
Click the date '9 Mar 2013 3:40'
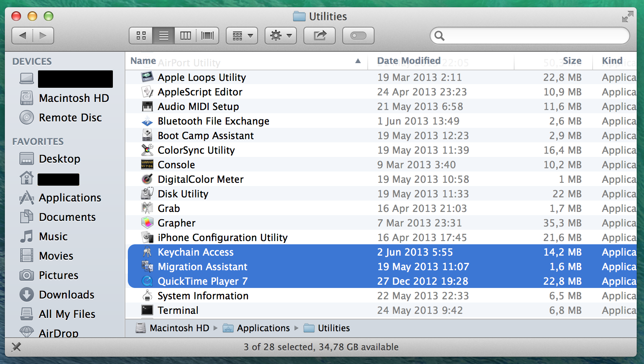417,165
